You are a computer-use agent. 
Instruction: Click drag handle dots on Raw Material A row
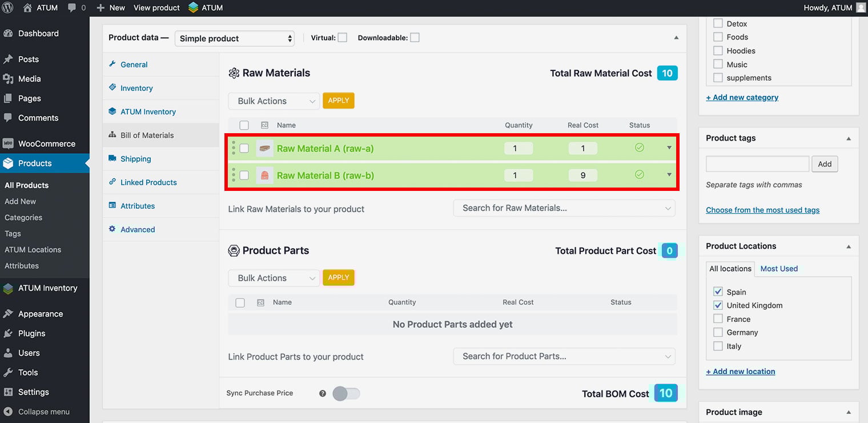point(233,148)
